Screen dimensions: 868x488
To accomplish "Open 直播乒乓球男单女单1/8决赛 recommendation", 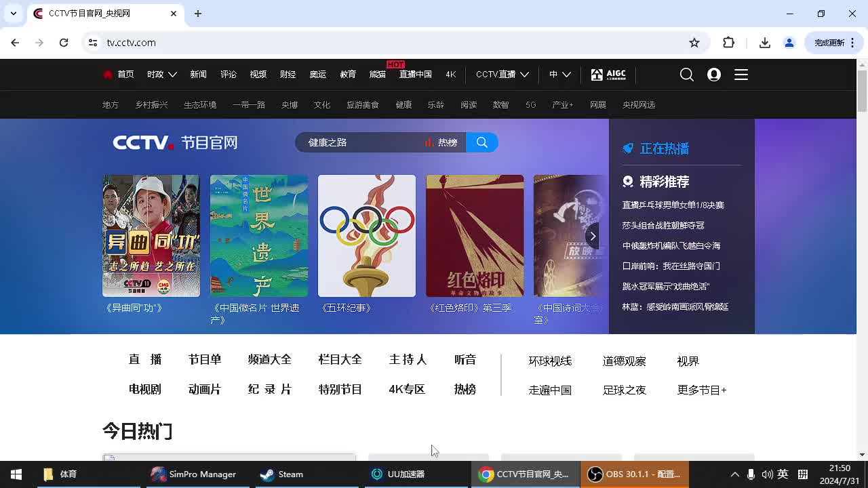I will (673, 205).
